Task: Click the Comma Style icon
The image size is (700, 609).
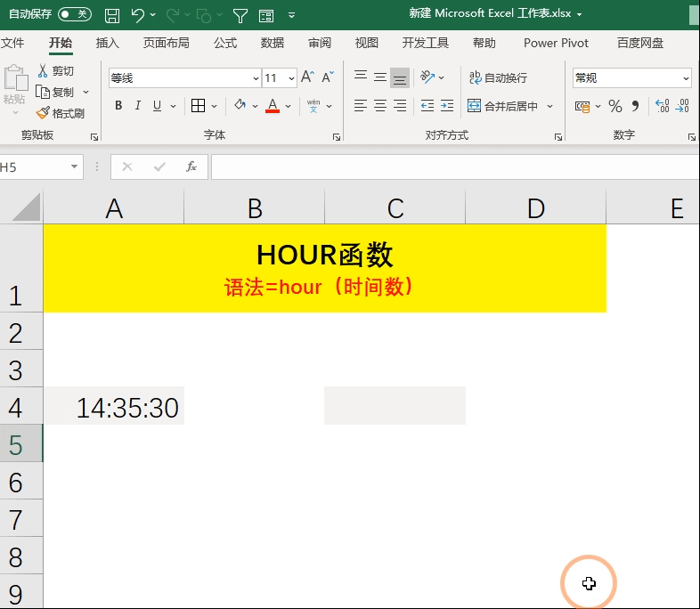Action: 635,106
